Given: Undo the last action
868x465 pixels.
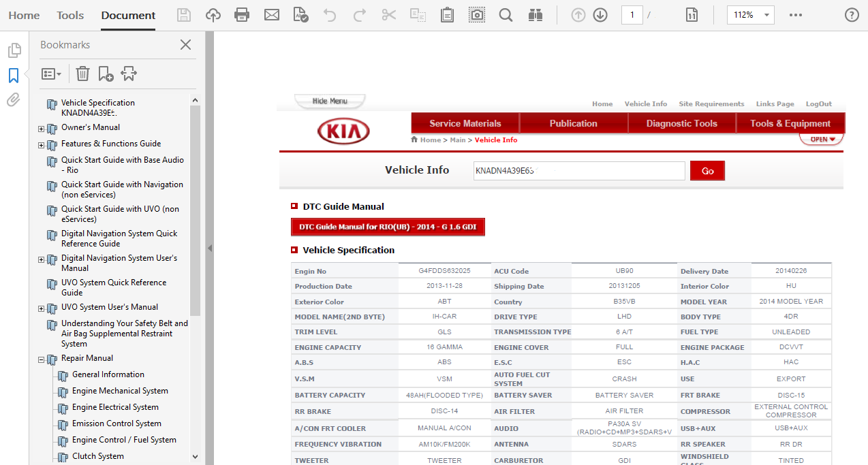Looking at the screenshot, I should 330,14.
